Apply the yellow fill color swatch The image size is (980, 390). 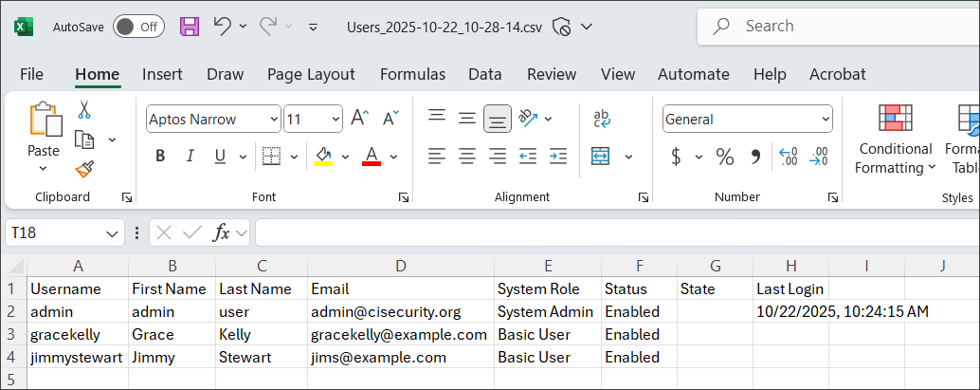[323, 157]
